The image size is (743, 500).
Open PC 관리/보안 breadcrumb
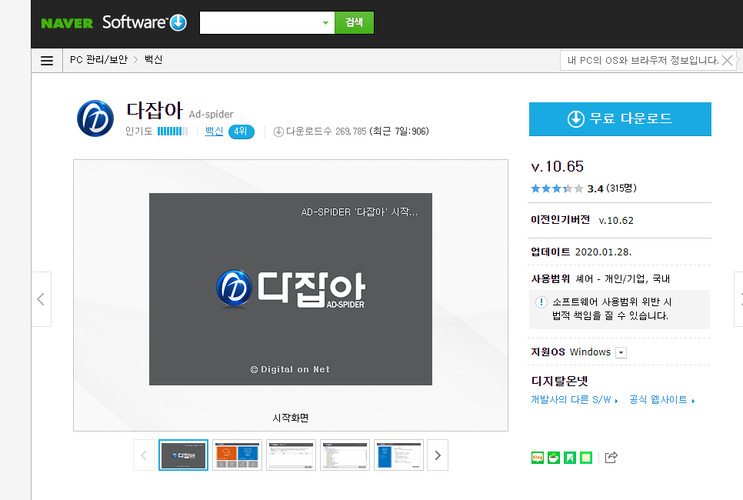[x=99, y=60]
